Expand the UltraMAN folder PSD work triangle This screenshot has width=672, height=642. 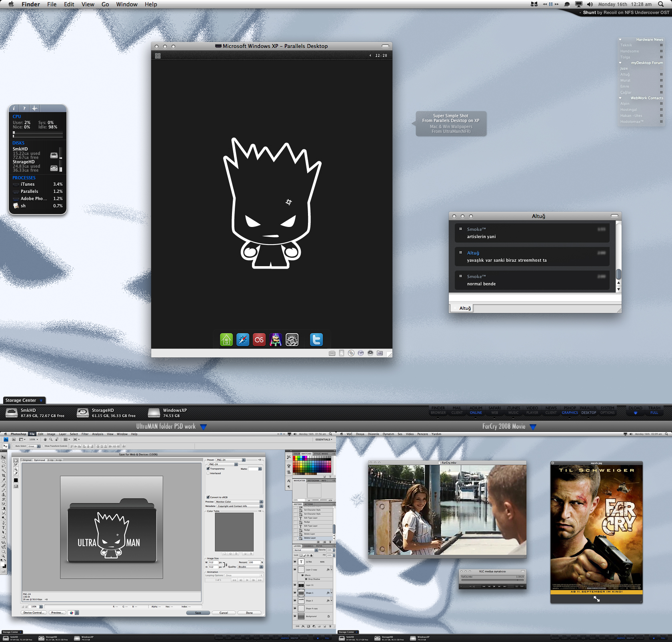coord(203,427)
